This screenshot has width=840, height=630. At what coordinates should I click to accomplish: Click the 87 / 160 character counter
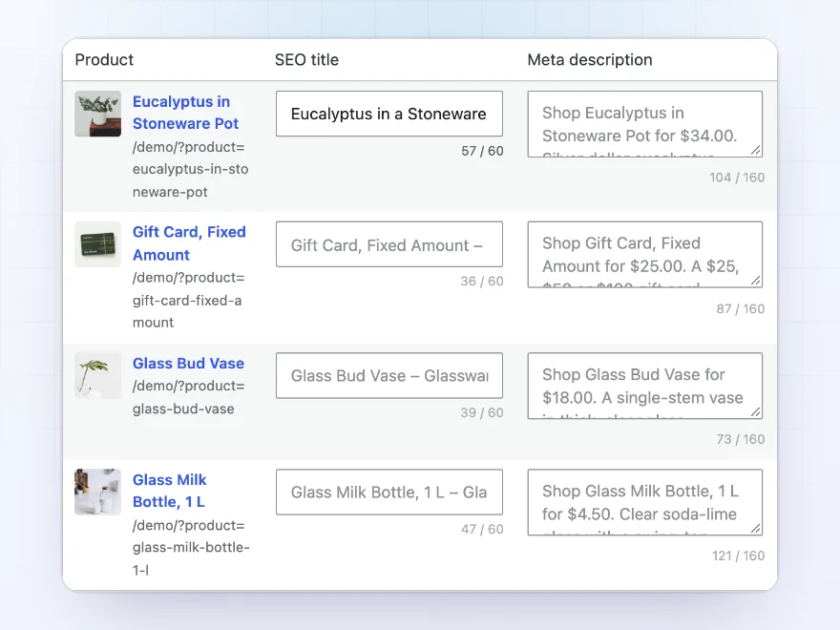741,308
